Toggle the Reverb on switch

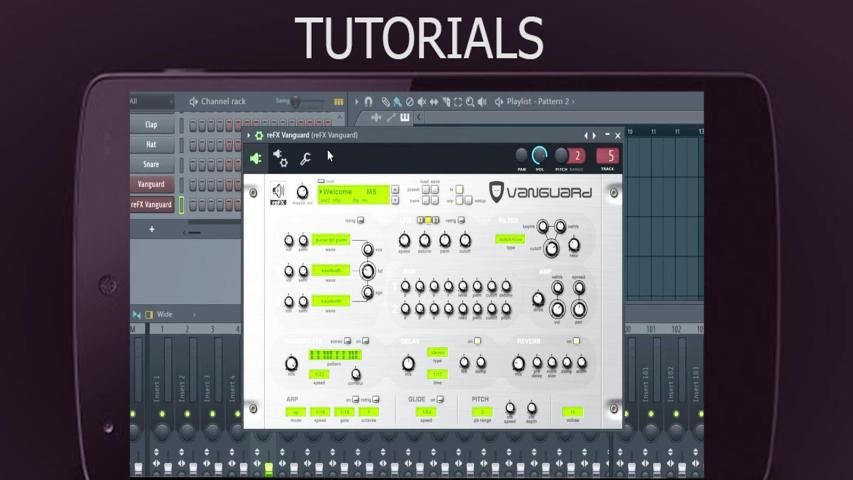coord(575,341)
